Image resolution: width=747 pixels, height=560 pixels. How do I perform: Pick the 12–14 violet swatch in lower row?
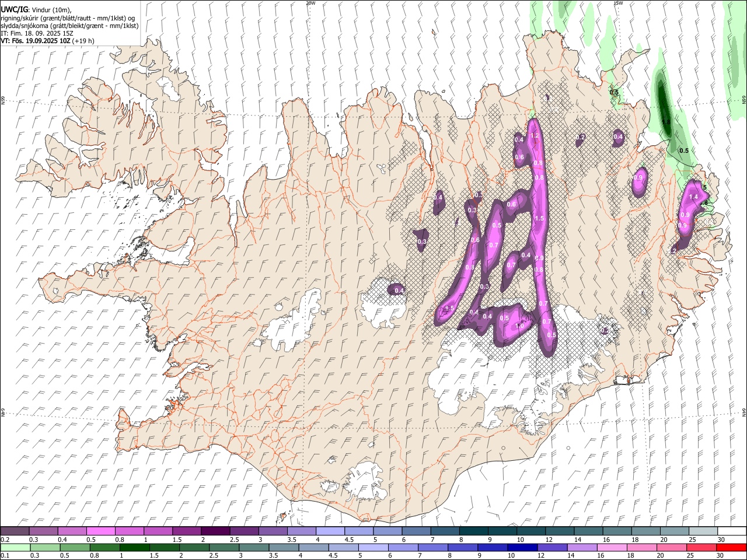(551, 548)
